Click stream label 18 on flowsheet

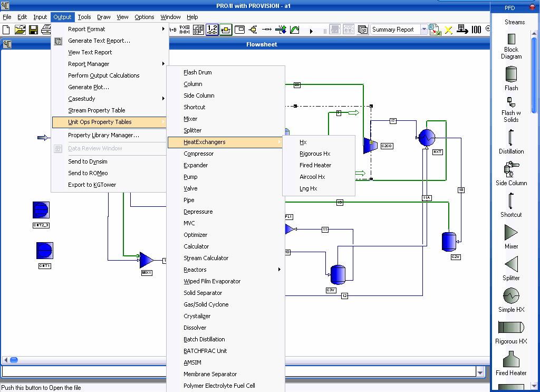click(461, 190)
